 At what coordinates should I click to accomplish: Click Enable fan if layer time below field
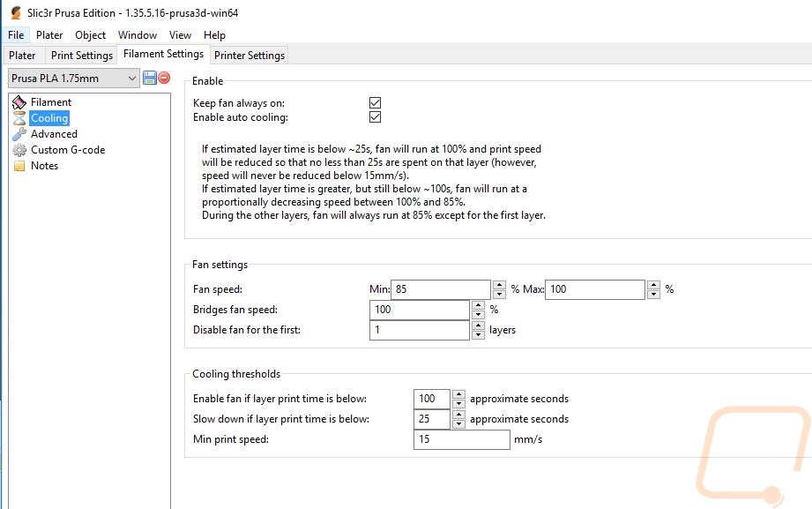point(431,399)
